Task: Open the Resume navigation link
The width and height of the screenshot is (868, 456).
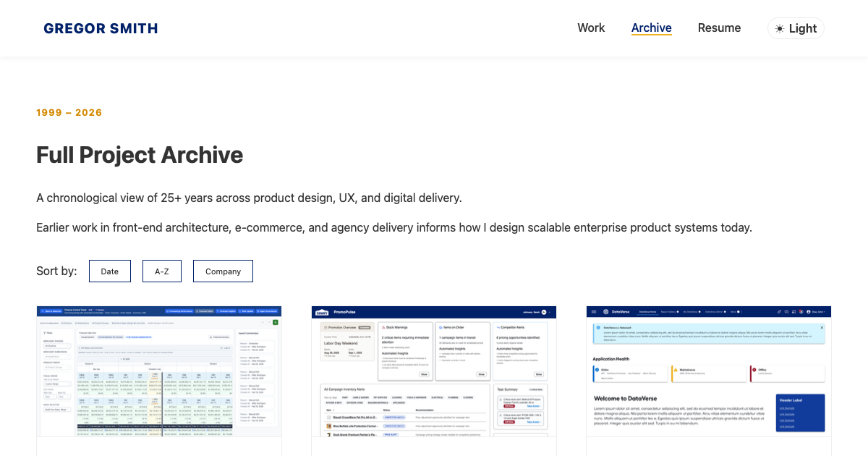Action: click(719, 28)
